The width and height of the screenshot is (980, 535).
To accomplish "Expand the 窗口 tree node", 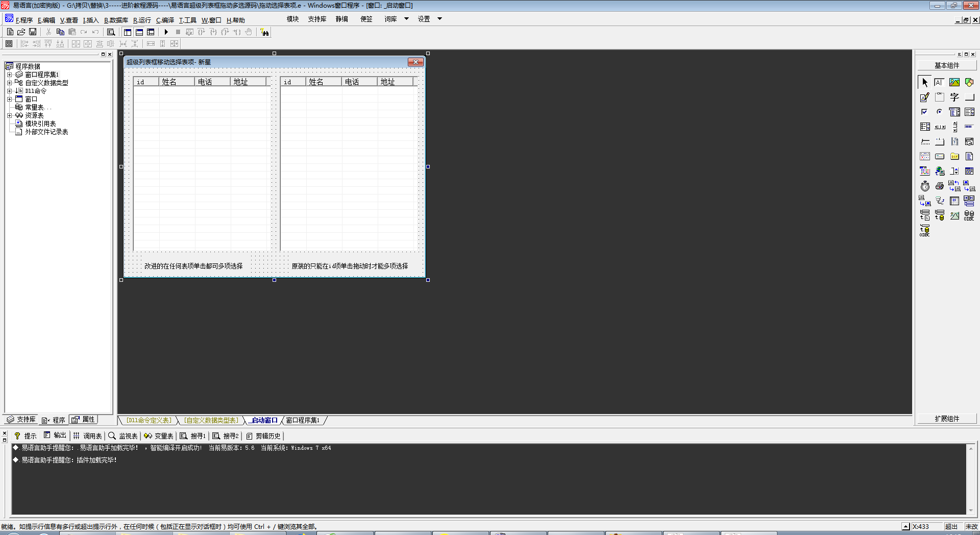I will (x=9, y=99).
